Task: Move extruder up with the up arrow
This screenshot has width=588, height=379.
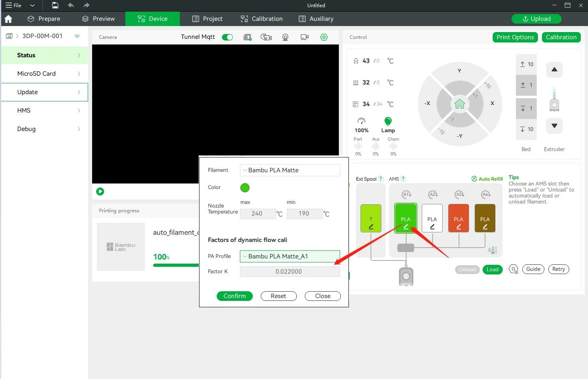Action: (x=554, y=70)
